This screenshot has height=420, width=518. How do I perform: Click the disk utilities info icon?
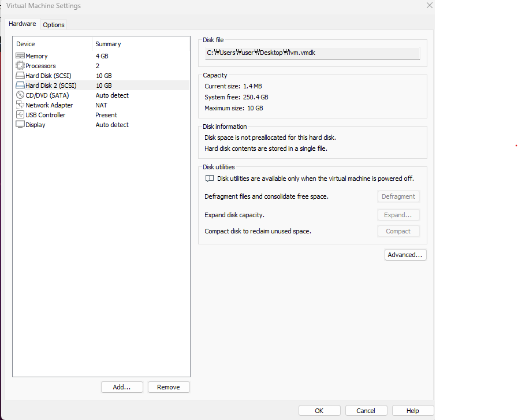pos(210,179)
